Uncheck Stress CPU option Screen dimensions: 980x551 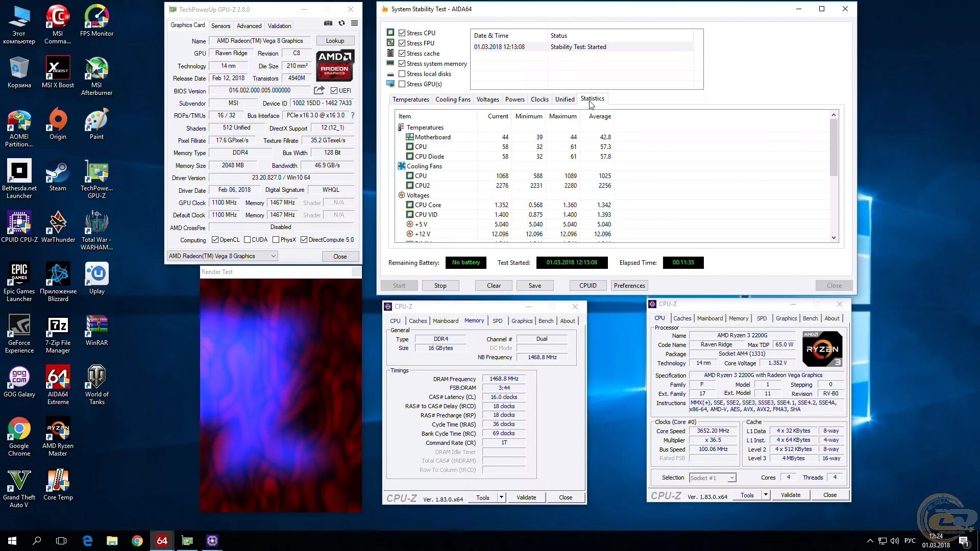[402, 33]
